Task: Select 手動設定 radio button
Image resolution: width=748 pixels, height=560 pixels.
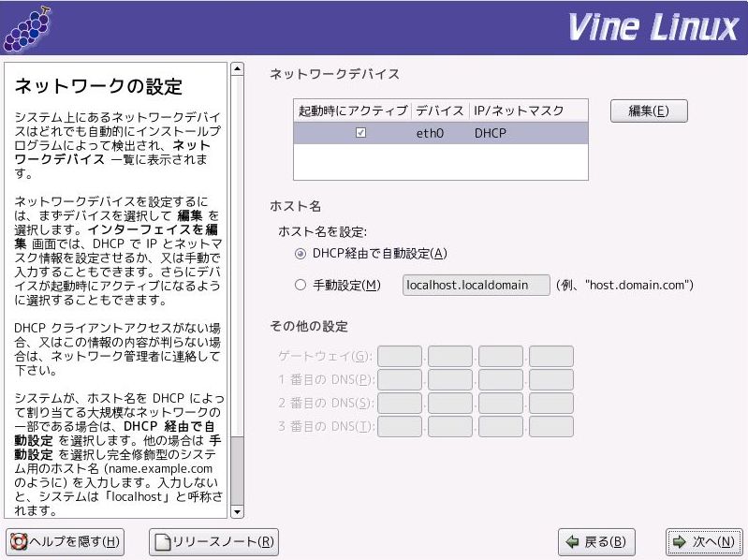Action: [x=301, y=286]
